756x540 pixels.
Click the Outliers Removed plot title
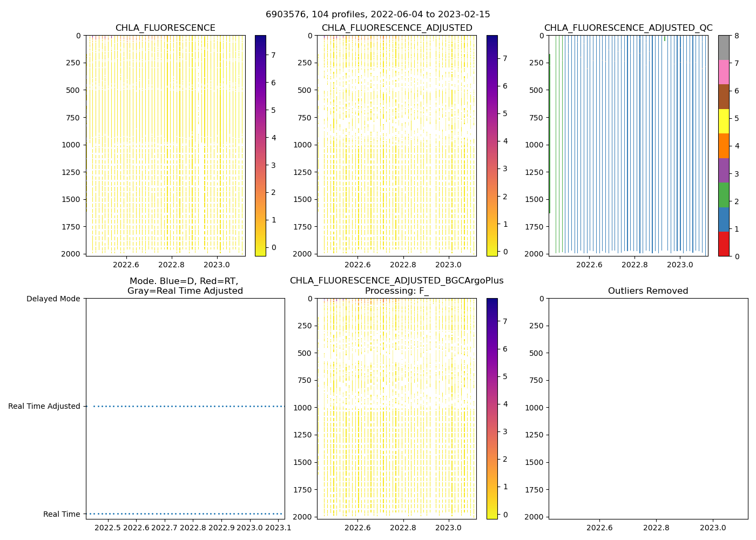(x=648, y=291)
